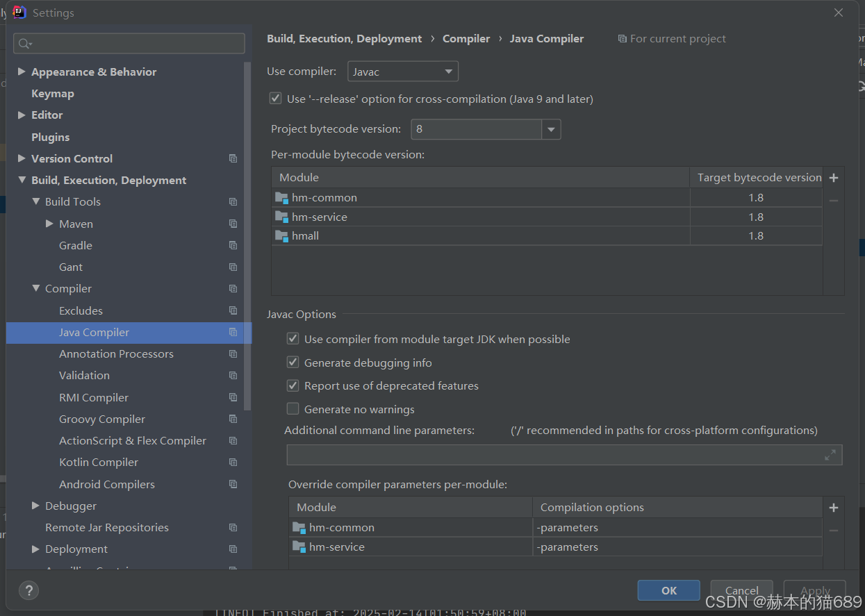This screenshot has height=616, width=865.
Task: Click the project-level icon beside Java Compiler
Action: click(233, 332)
